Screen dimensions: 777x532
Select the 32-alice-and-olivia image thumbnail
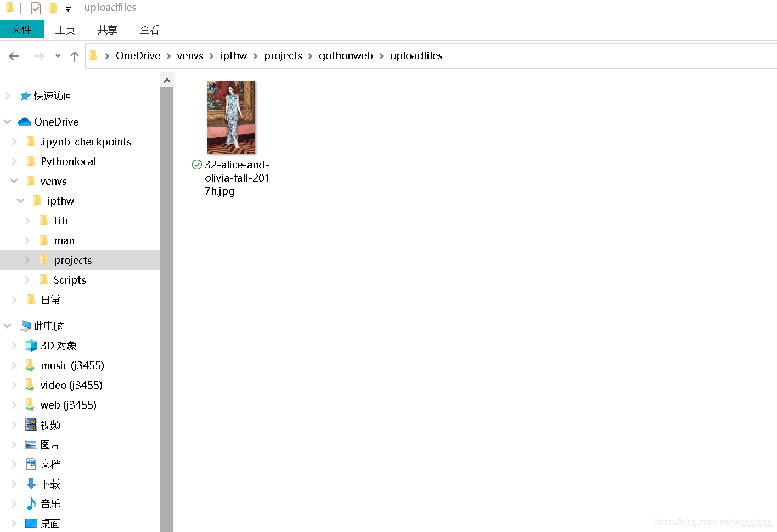coord(231,117)
